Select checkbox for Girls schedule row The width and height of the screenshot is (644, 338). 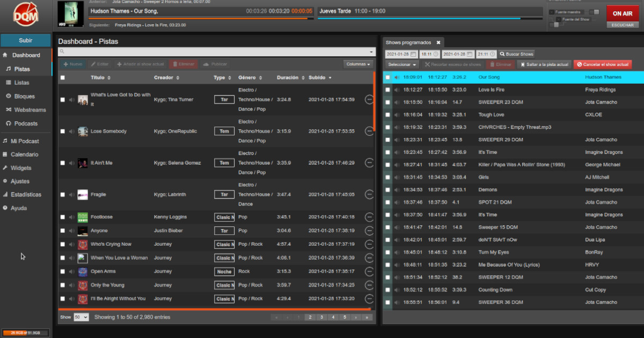pyautogui.click(x=387, y=177)
